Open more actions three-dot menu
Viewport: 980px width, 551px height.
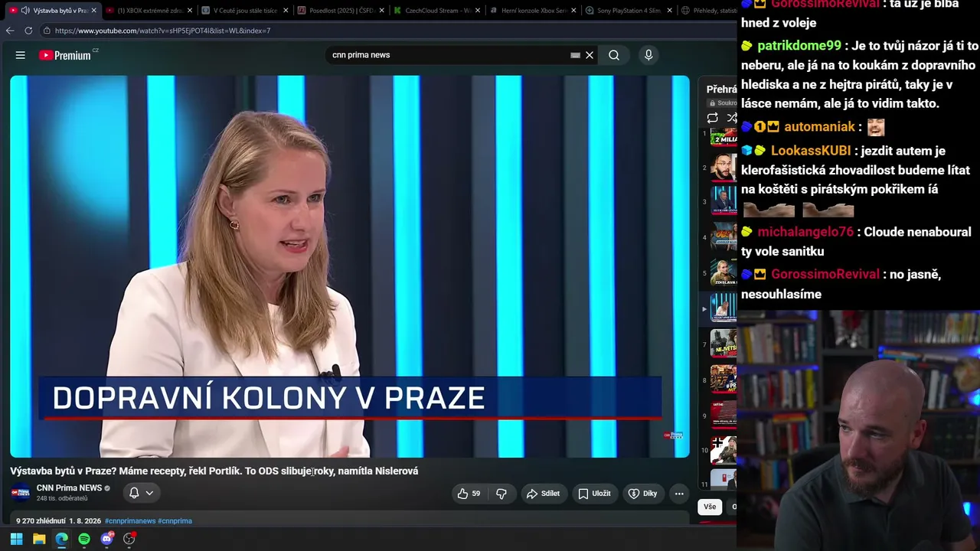click(679, 494)
